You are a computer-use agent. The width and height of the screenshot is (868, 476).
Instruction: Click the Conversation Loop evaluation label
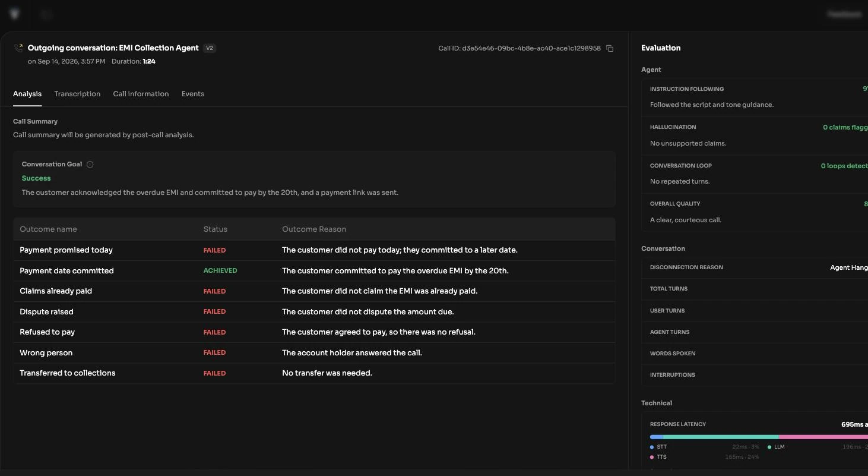pyautogui.click(x=681, y=166)
